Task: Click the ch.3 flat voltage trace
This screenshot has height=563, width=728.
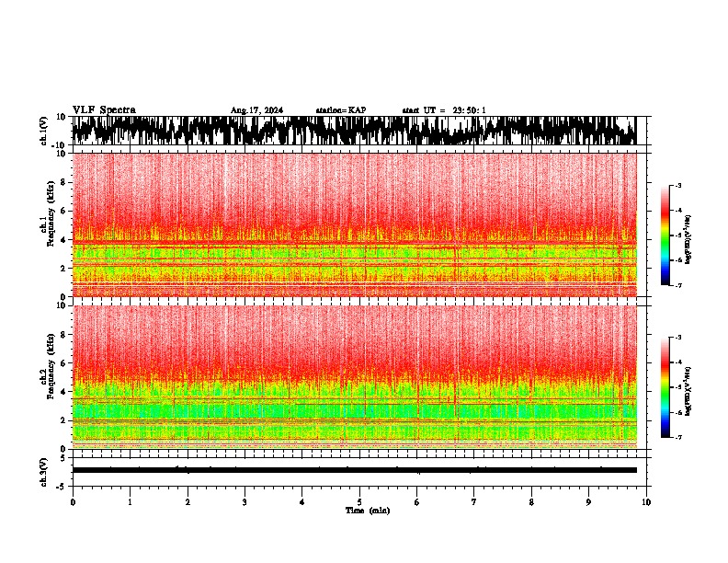Action: tap(355, 470)
